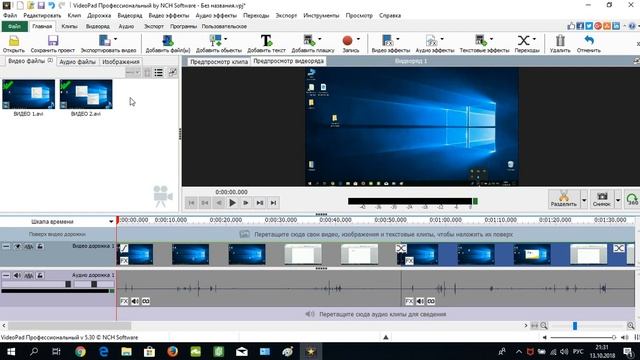Click the fade icon on first video clip
The height and width of the screenshot is (360, 640).
[124, 248]
